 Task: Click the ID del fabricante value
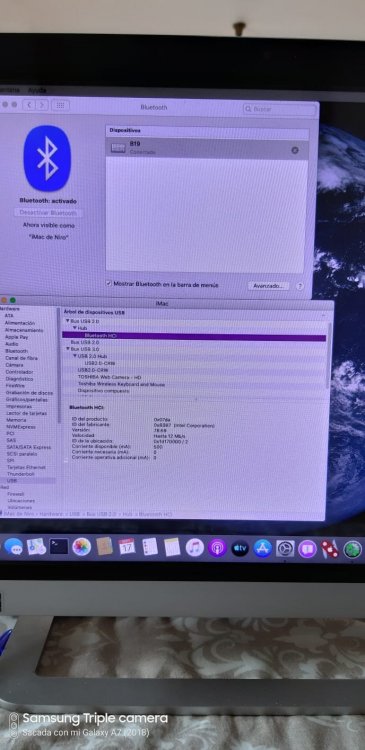[x=184, y=425]
